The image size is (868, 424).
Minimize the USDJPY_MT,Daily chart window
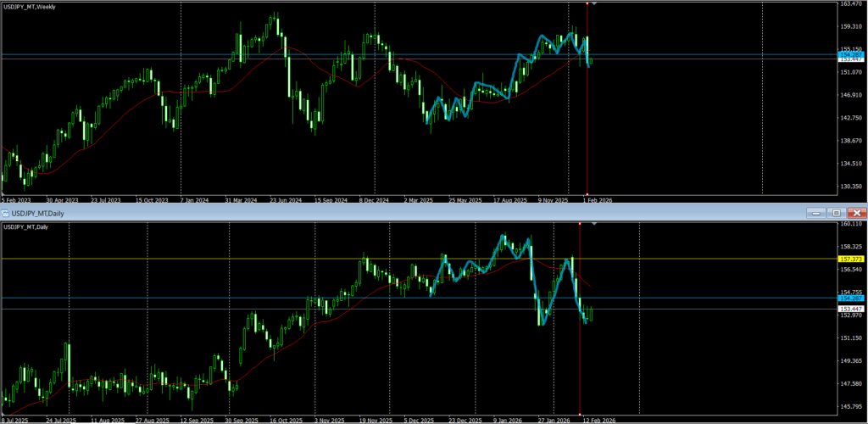(816, 213)
